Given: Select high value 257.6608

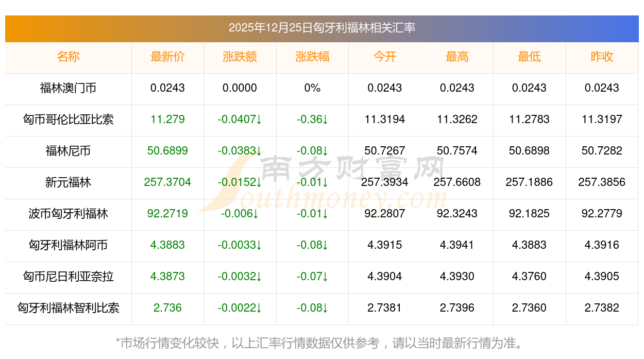Looking at the screenshot, I should pos(457,182).
